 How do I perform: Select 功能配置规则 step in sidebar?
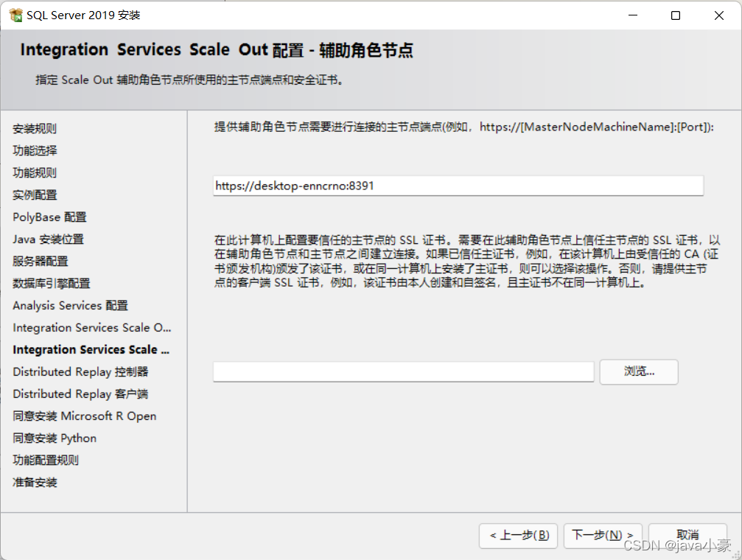46,460
